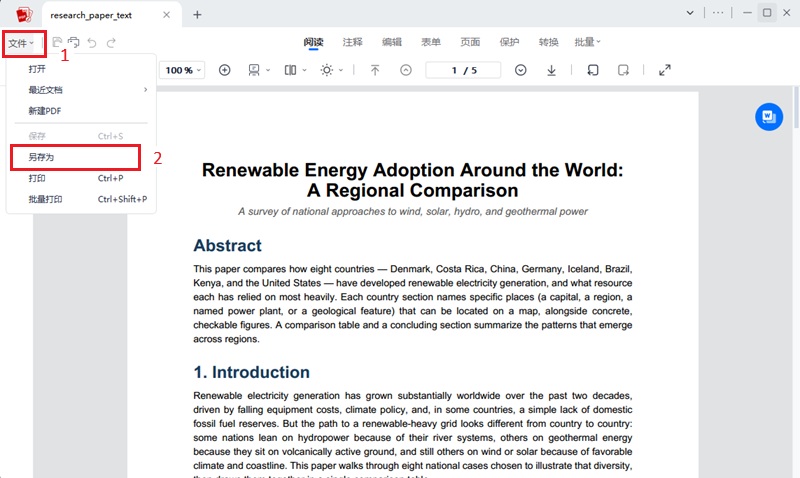The image size is (800, 478).
Task: Click 保存 menu entry
Action: point(81,136)
